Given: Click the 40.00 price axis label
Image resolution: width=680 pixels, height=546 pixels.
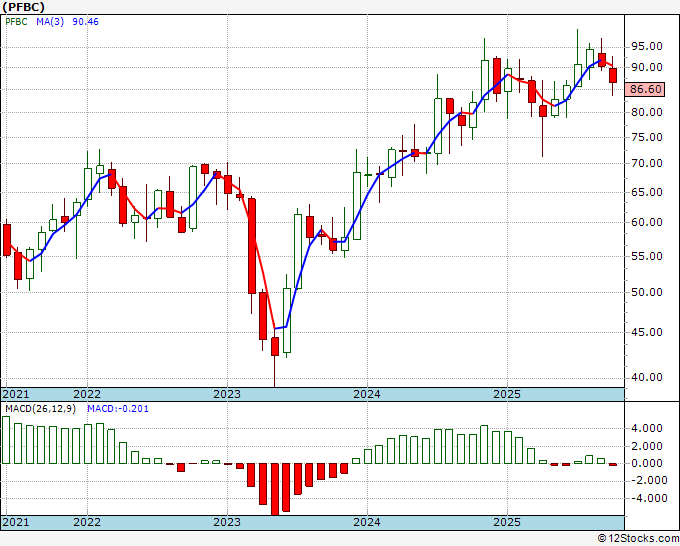Looking at the screenshot, I should pyautogui.click(x=646, y=377).
